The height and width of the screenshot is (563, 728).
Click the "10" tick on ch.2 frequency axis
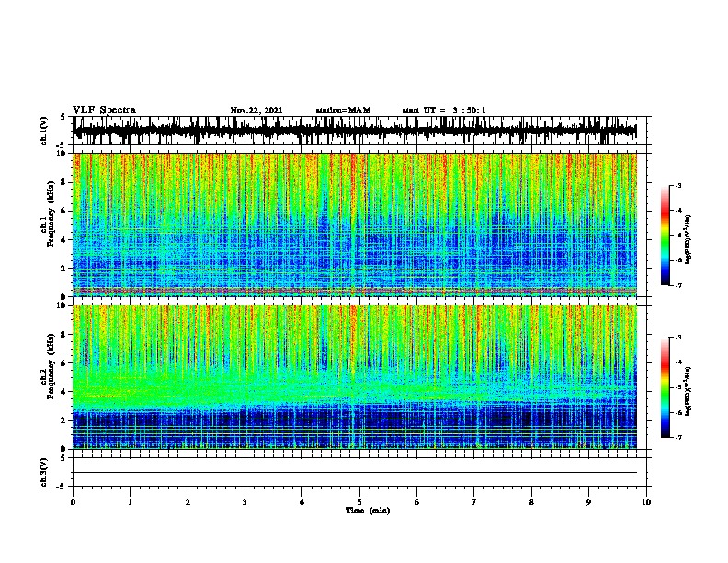click(63, 305)
